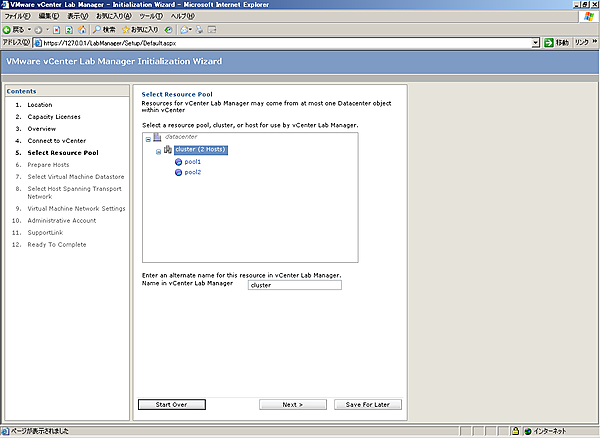Click the Edit page toolbar icon

pyautogui.click(x=212, y=30)
